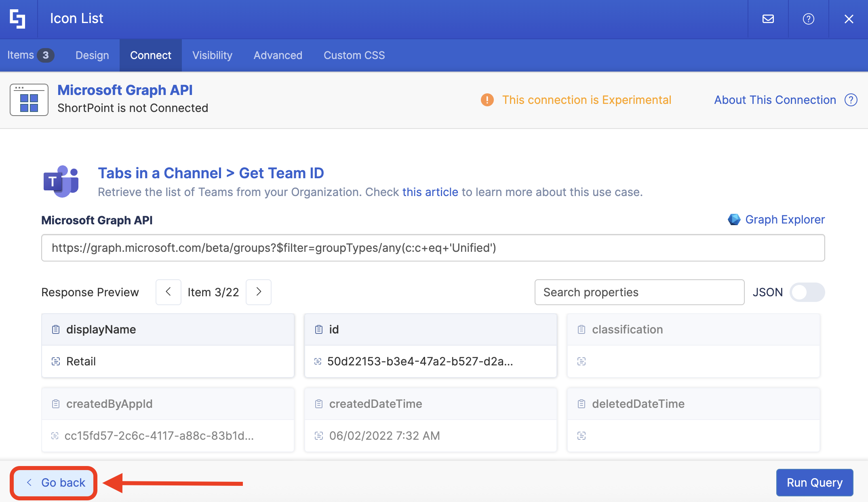Focus the Search properties field
Viewport: 868px width, 502px height.
[x=639, y=292]
